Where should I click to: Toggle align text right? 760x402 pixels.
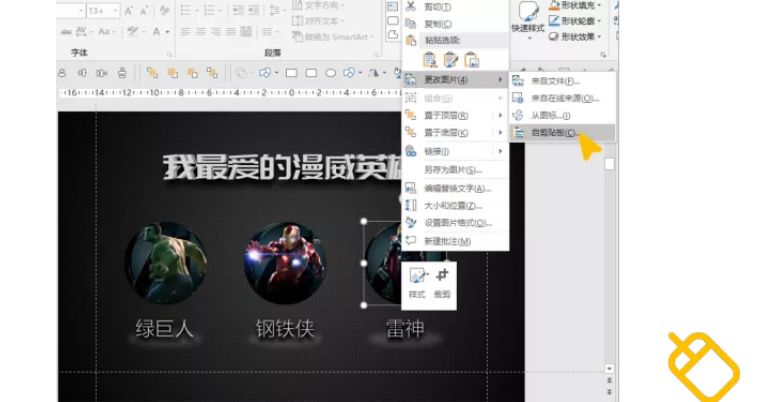[216, 32]
